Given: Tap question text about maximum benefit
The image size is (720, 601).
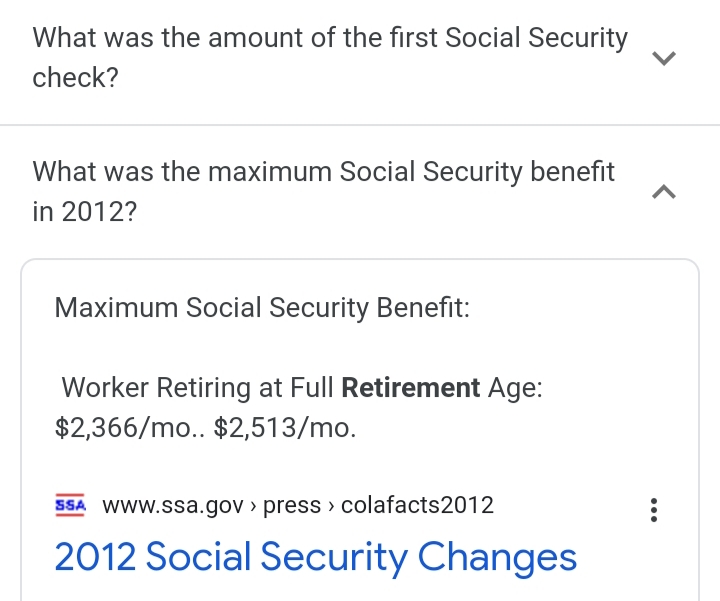Looking at the screenshot, I should coord(323,172).
